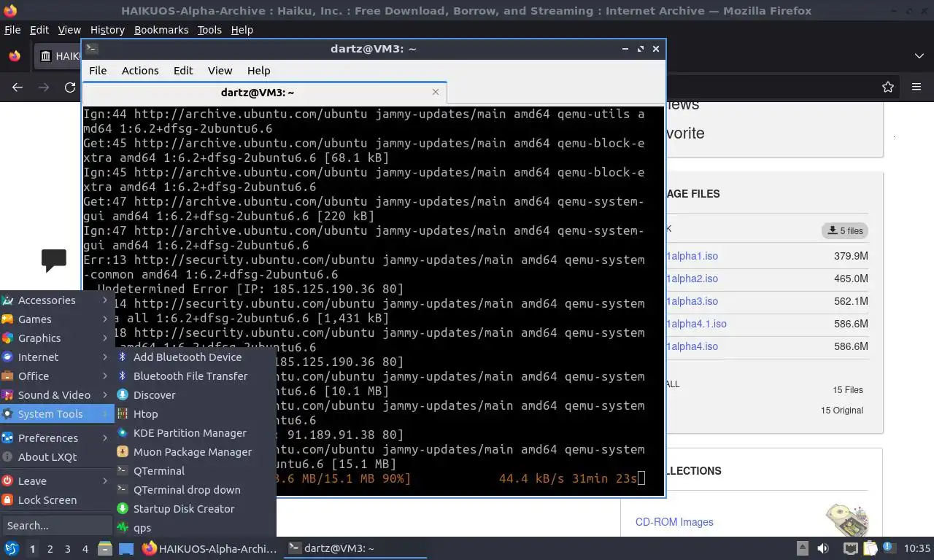Expand the Sound & Video category
Image resolution: width=934 pixels, height=560 pixels.
coord(57,394)
